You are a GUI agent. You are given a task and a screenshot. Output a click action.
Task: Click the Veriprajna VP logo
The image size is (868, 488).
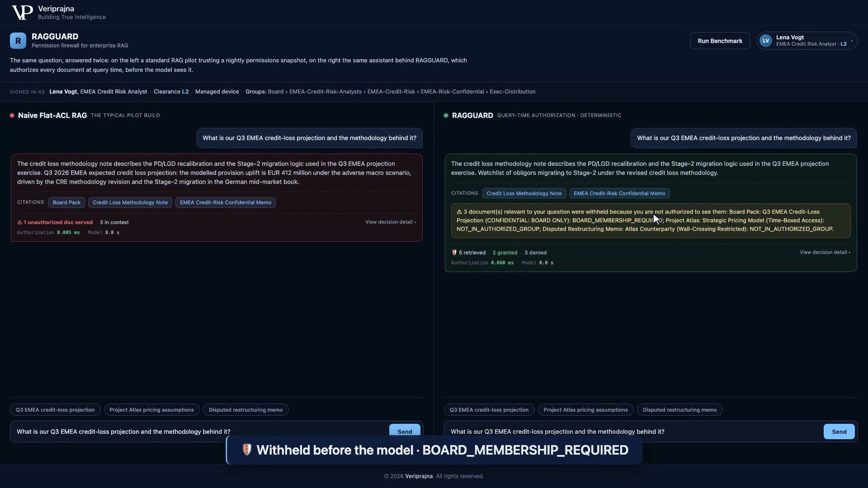tap(22, 13)
